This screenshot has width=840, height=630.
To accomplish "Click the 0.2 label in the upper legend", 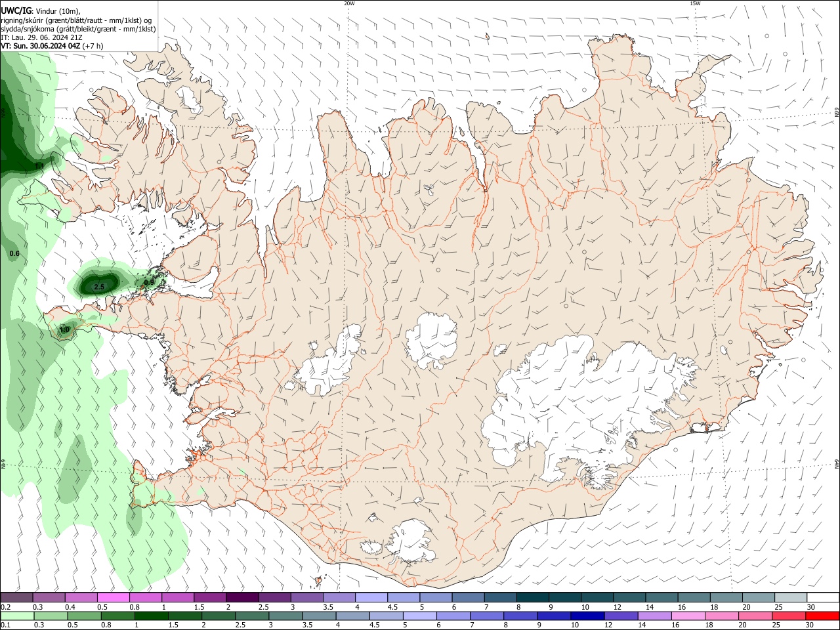I will [x=5, y=607].
